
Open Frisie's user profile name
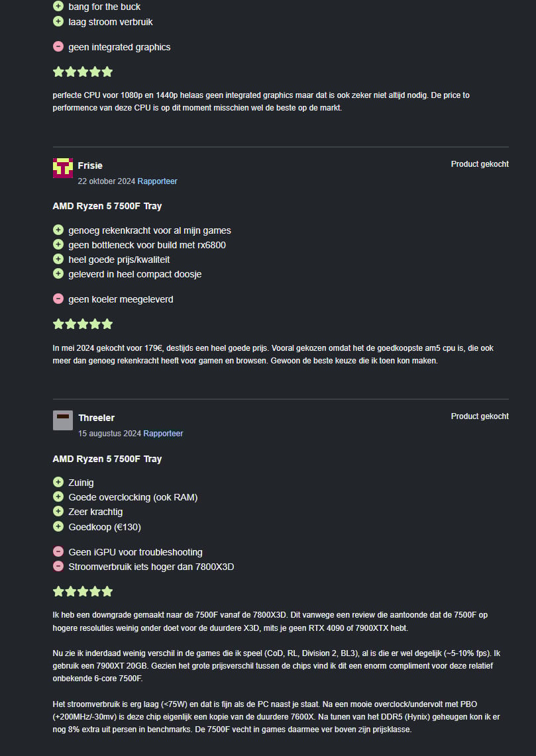90,165
